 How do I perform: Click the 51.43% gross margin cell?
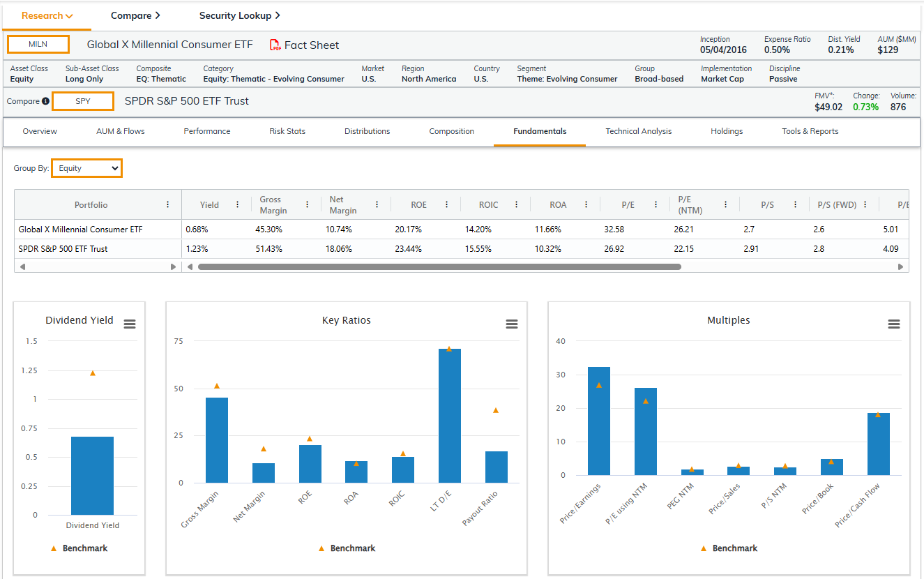pyautogui.click(x=269, y=248)
